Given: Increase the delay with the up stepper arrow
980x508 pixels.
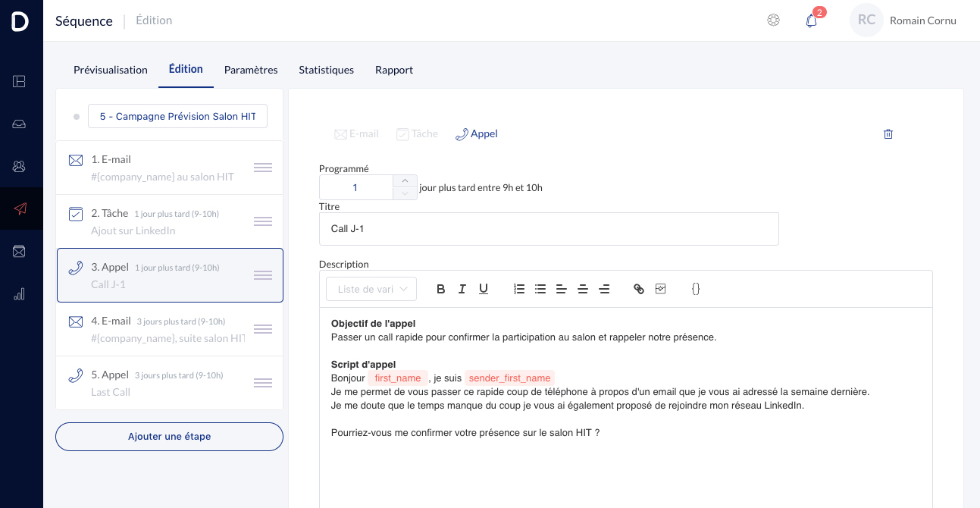Looking at the screenshot, I should (405, 180).
